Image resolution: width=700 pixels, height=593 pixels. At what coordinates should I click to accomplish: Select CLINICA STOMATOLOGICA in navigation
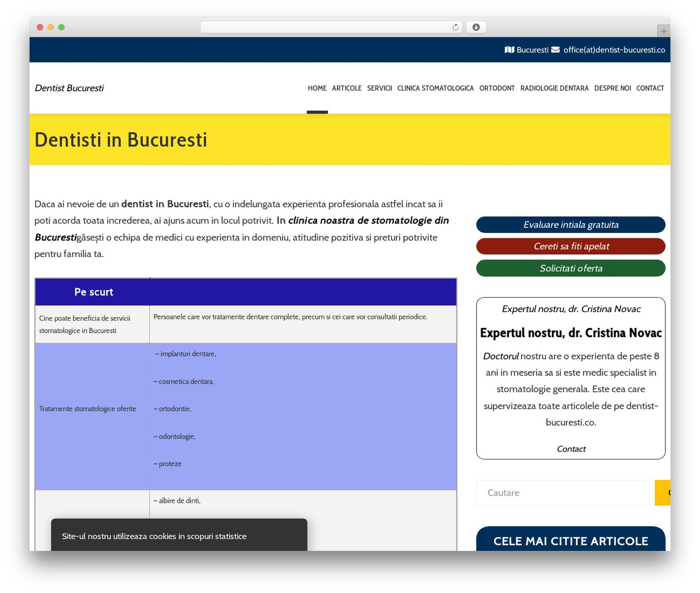[x=435, y=88]
